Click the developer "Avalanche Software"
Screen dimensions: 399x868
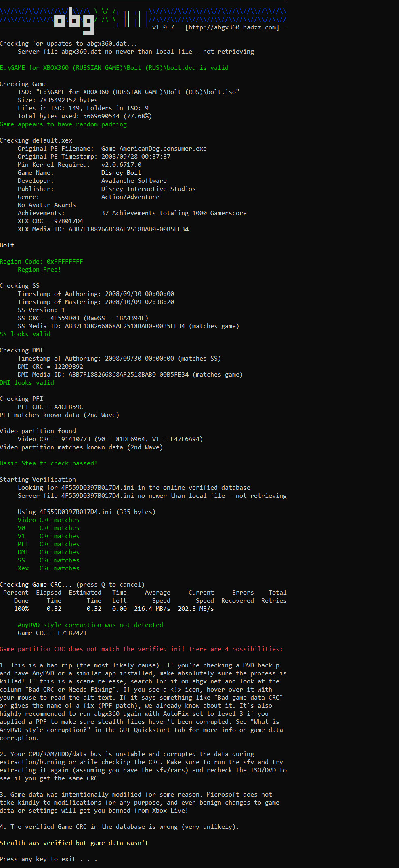coord(134,181)
